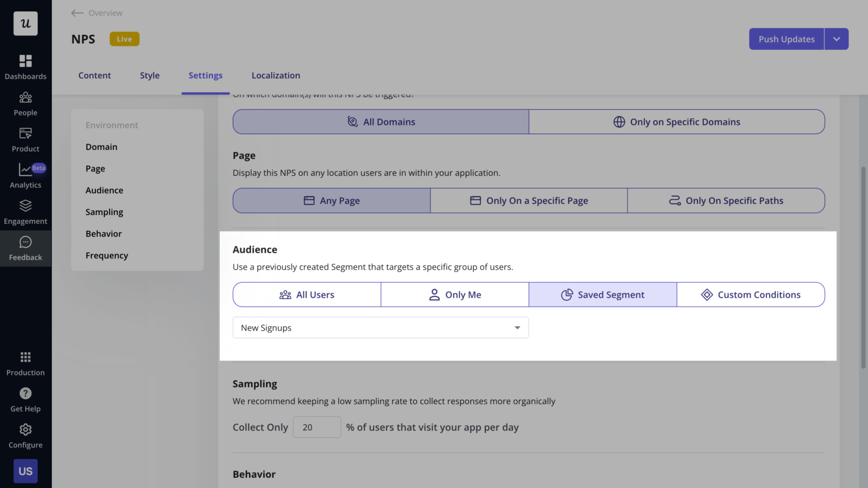The image size is (868, 488).
Task: Open the Dashboards panel
Action: point(25,65)
